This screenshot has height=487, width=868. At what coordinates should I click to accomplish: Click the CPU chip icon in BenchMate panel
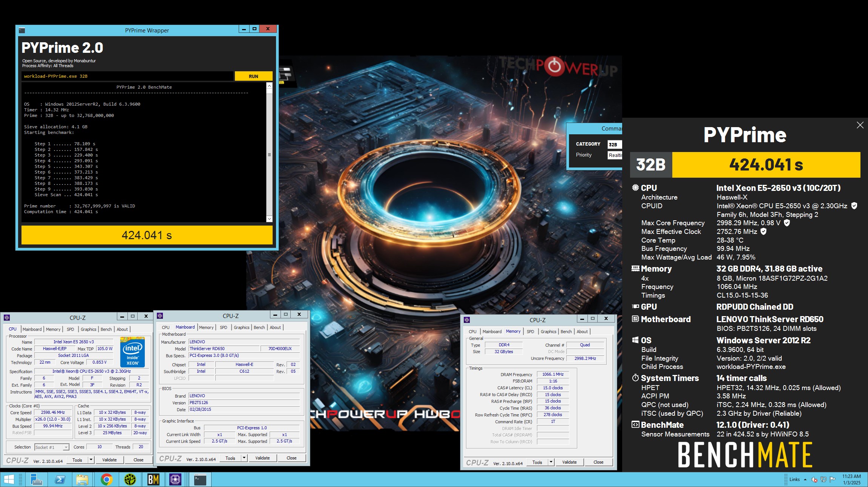[635, 187]
